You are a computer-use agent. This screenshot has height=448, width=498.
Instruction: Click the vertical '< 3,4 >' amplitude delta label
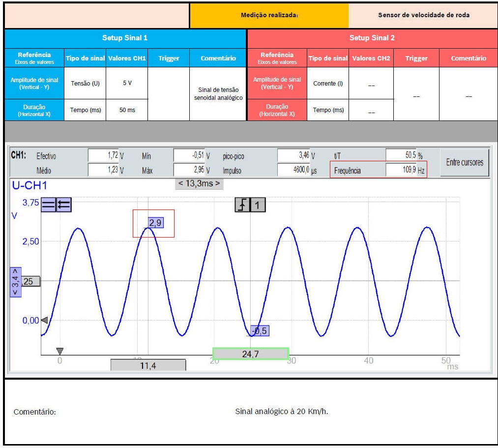point(15,283)
